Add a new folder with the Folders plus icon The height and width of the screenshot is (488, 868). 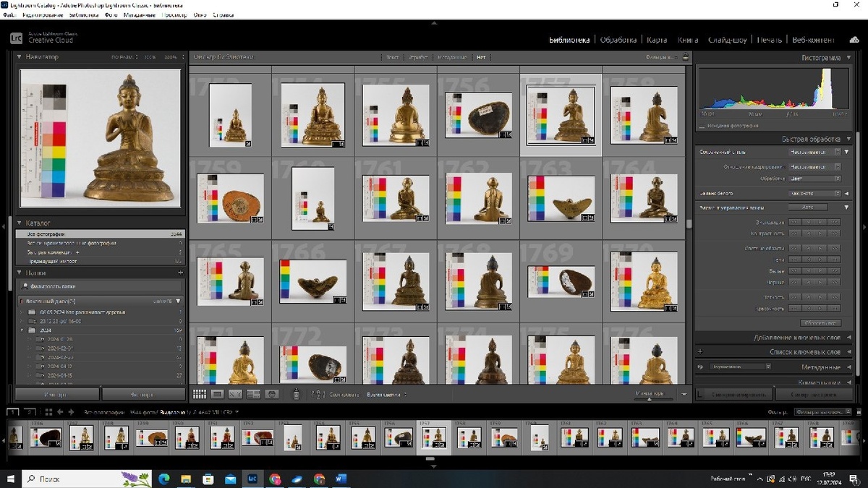(x=180, y=273)
